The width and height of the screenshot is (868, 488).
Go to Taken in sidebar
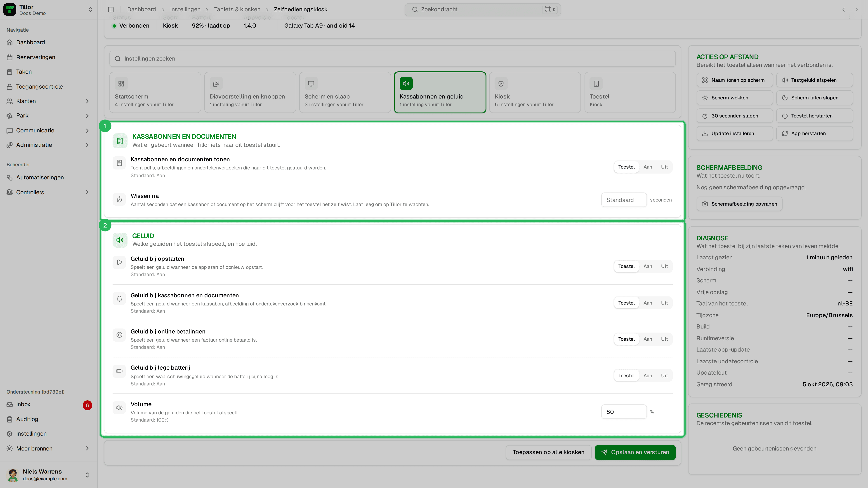click(x=49, y=72)
